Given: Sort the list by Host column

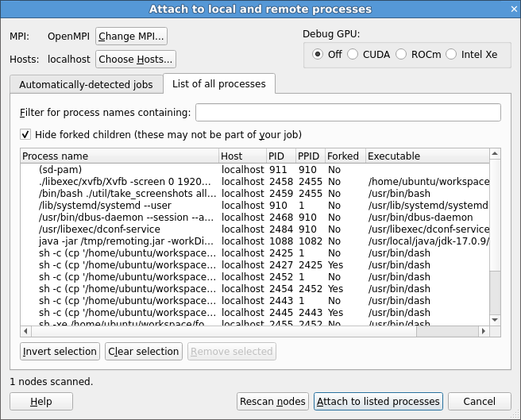Looking at the screenshot, I should (242, 156).
